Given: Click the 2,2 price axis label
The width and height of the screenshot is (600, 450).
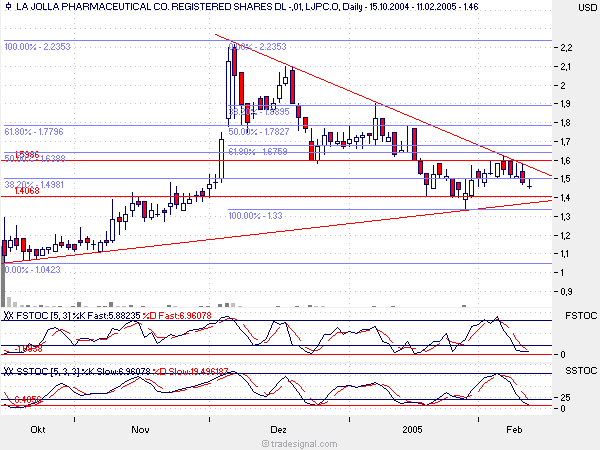Looking at the screenshot, I should [x=566, y=48].
